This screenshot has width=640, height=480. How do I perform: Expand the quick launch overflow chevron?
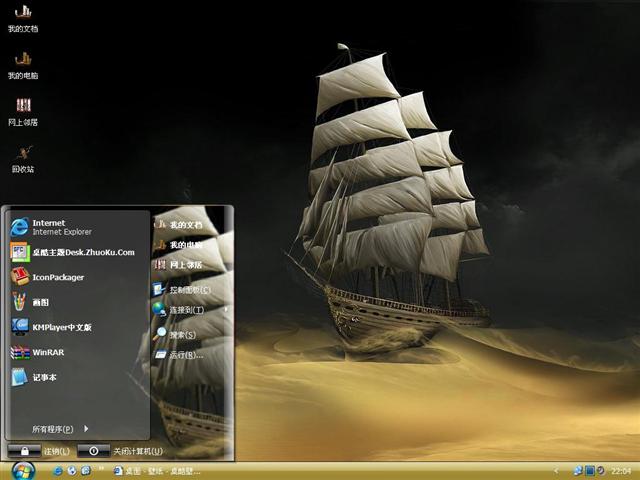tap(101, 469)
